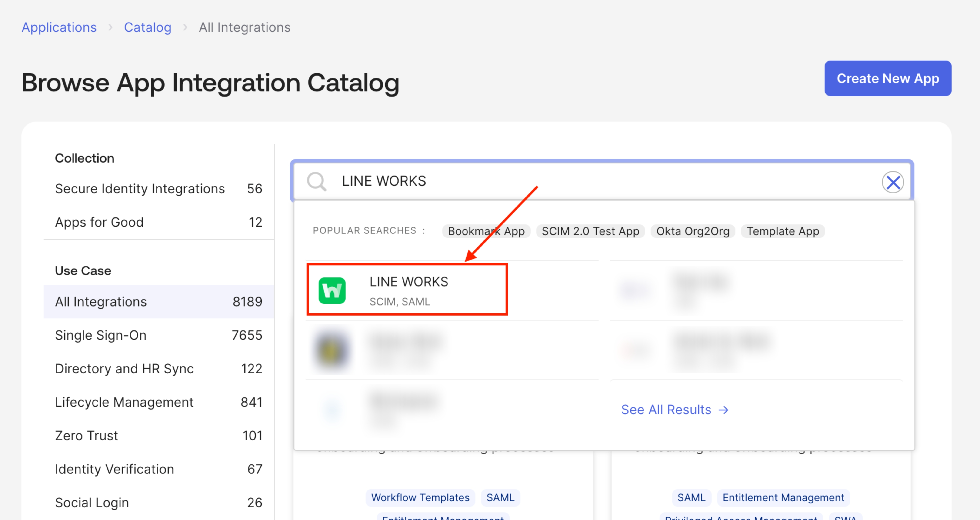Click the SAML tag beside Entitlement Management
This screenshot has width=980, height=520.
[x=691, y=497]
